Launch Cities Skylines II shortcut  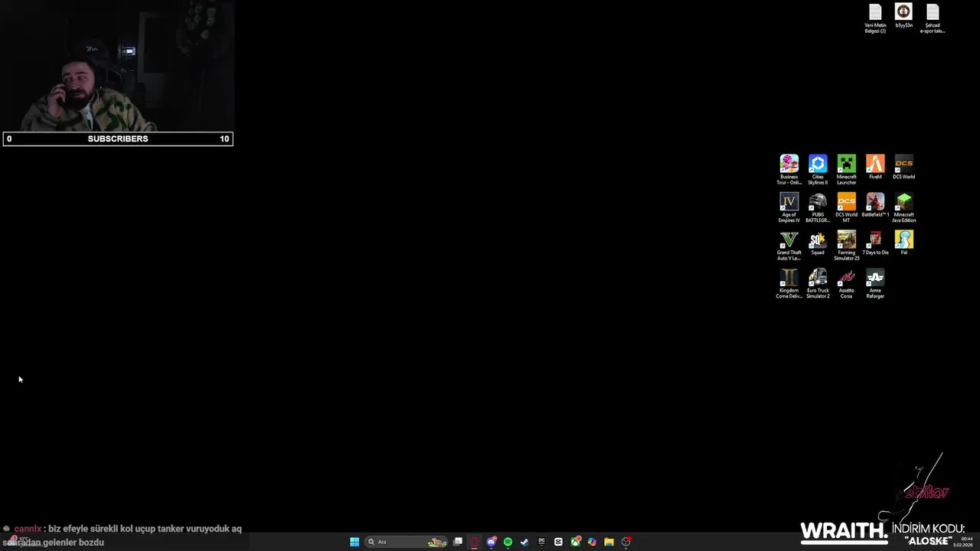818,170
